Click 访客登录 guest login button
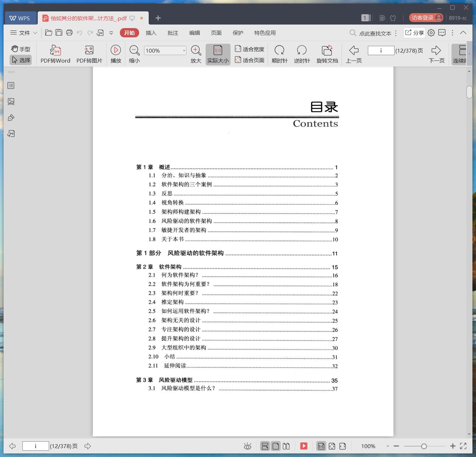This screenshot has width=476, height=457. point(426,18)
